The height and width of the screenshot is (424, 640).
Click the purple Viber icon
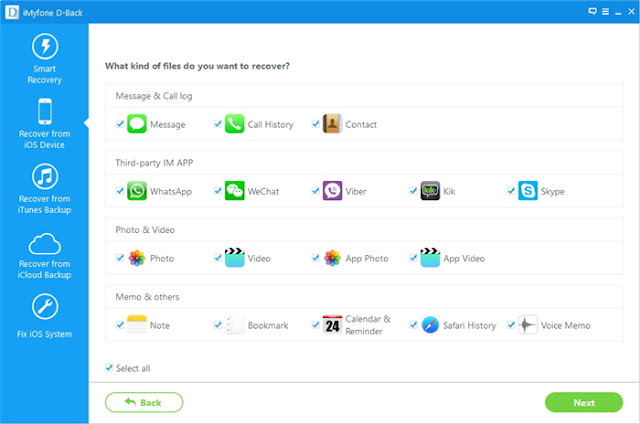(x=332, y=191)
